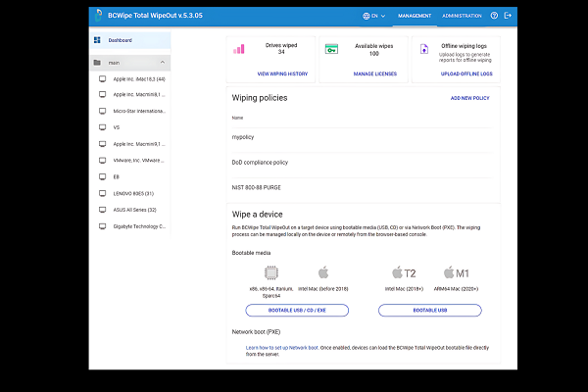The height and width of the screenshot is (392, 588).
Task: Click the Drives wiped bar chart icon
Action: [x=239, y=49]
